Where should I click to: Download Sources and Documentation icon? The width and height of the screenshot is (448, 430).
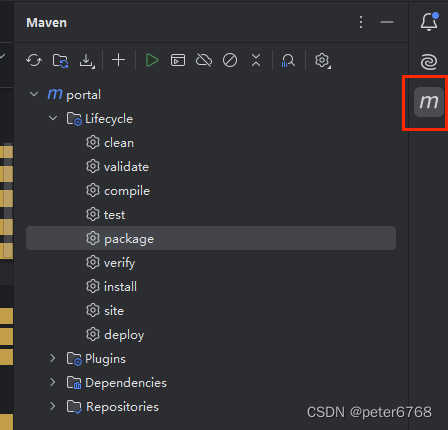(x=87, y=61)
